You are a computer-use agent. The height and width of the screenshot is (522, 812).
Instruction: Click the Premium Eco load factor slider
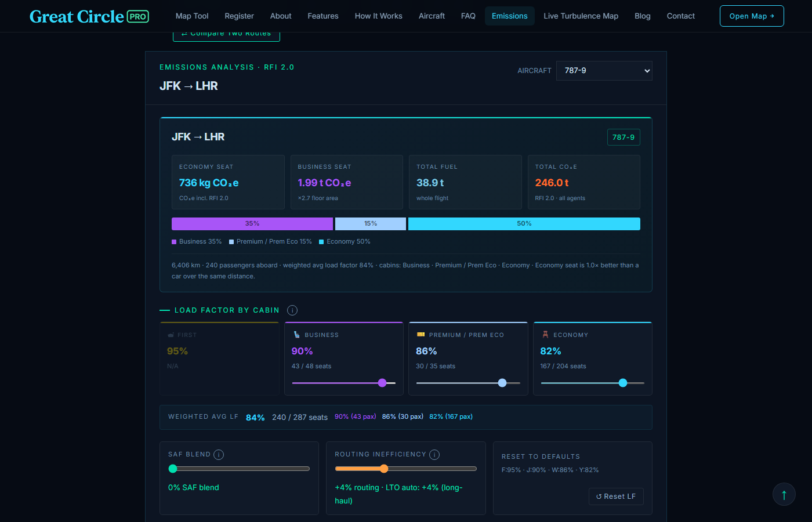pyautogui.click(x=468, y=383)
